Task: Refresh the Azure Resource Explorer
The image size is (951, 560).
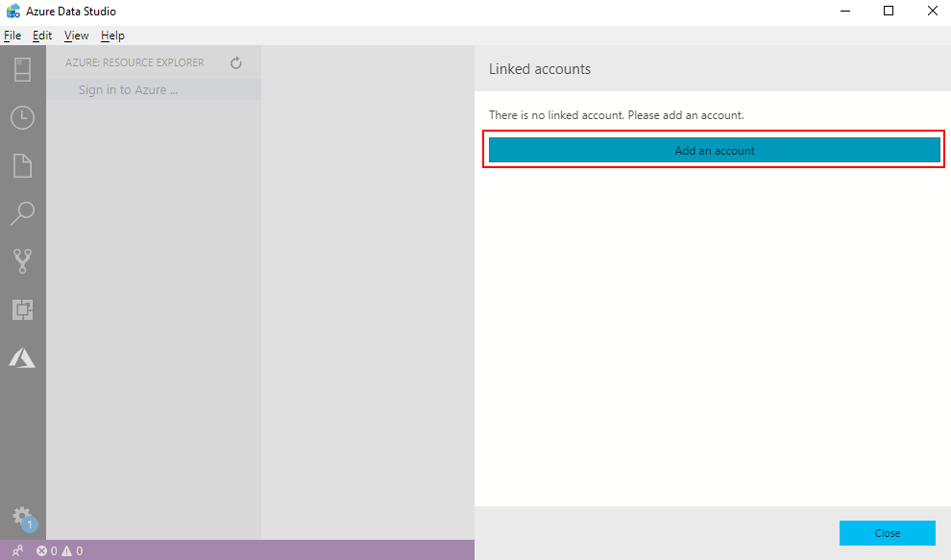Action: click(x=235, y=61)
